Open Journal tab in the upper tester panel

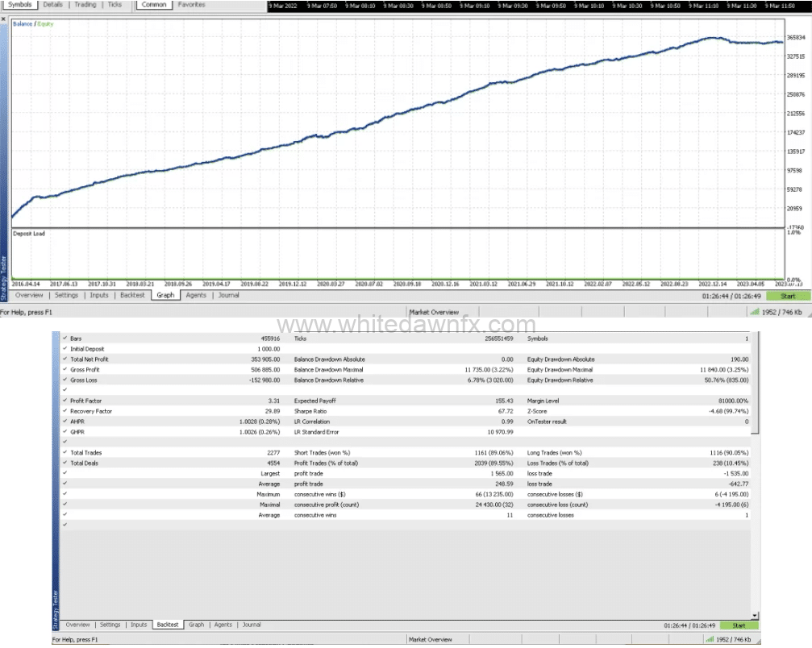[x=228, y=295]
